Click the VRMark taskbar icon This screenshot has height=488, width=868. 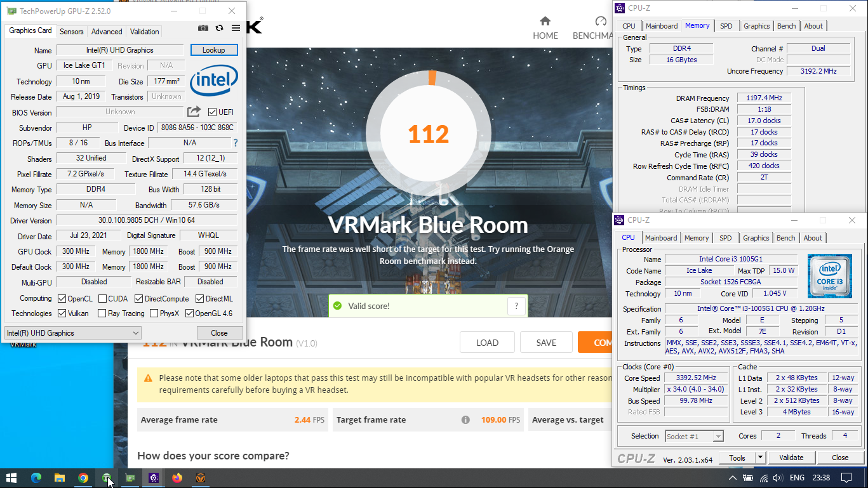pos(200,478)
